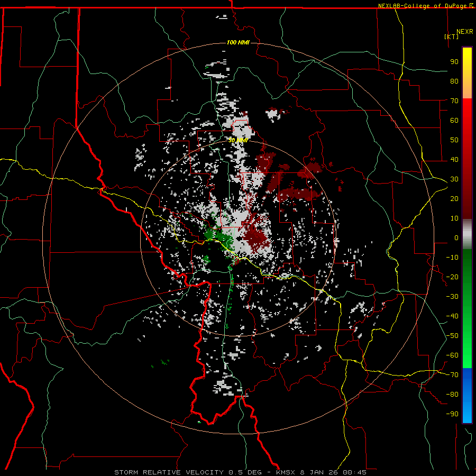Click the 20 value on the velocity scale

[x=454, y=199]
